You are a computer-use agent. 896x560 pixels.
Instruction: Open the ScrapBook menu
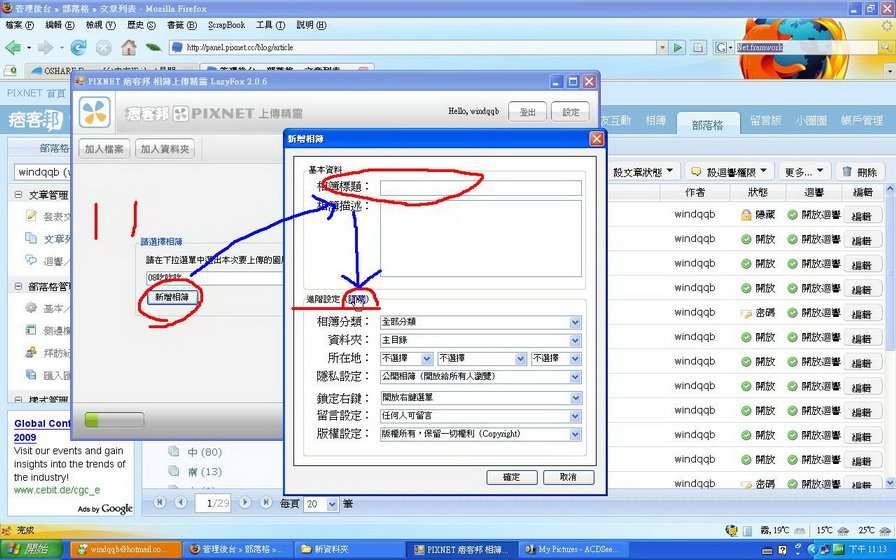pyautogui.click(x=226, y=25)
